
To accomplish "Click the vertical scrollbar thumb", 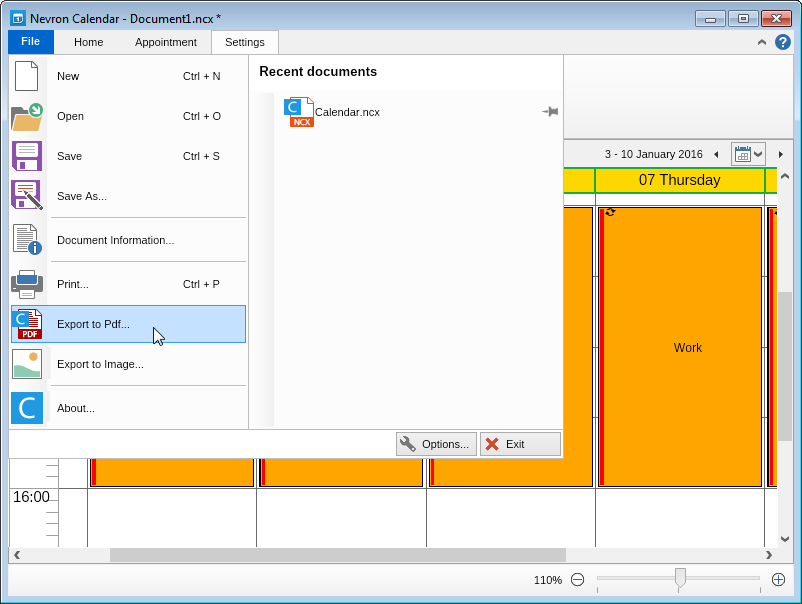I will tap(785, 366).
